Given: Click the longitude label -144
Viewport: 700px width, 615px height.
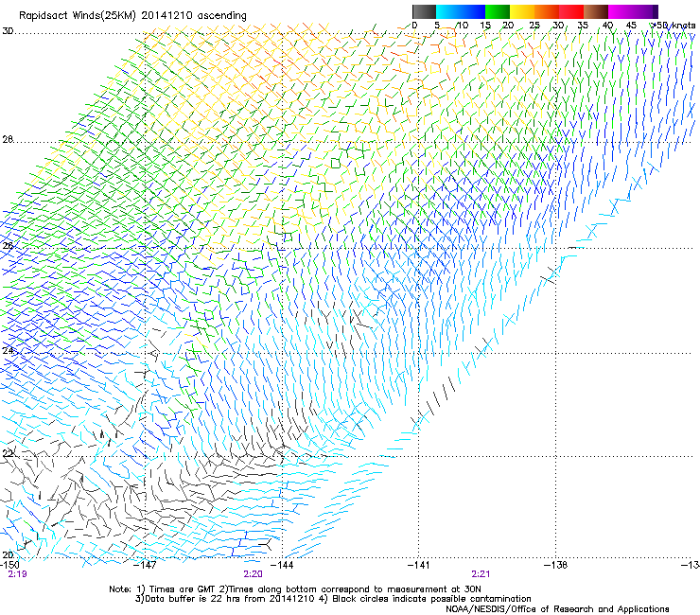Looking at the screenshot, I should pyautogui.click(x=283, y=565).
